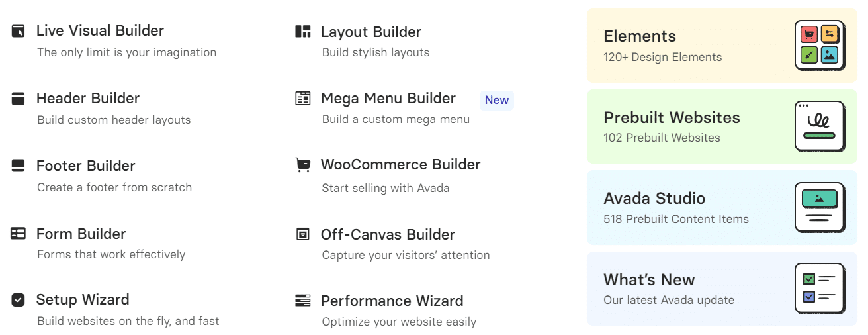Click the Footer Builder icon
Screen dimensions: 868x335
click(x=18, y=166)
